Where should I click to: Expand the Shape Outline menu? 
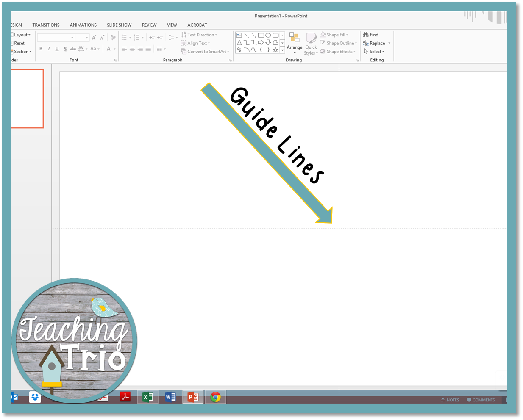(x=338, y=43)
